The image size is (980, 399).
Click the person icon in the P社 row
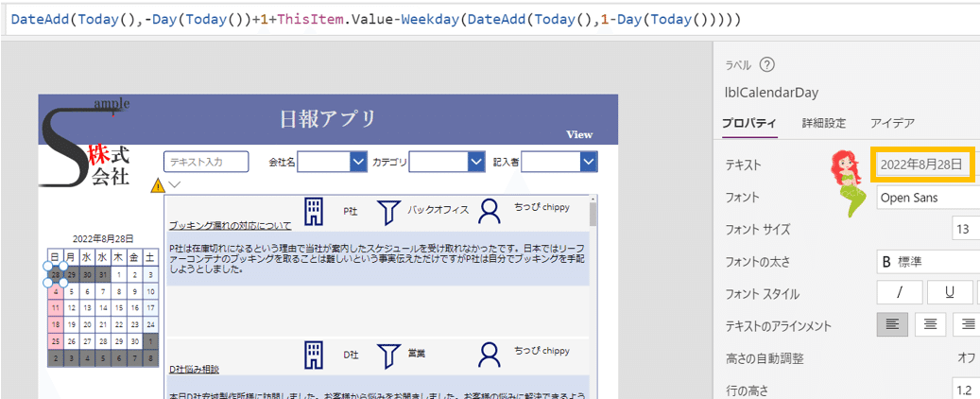click(490, 212)
